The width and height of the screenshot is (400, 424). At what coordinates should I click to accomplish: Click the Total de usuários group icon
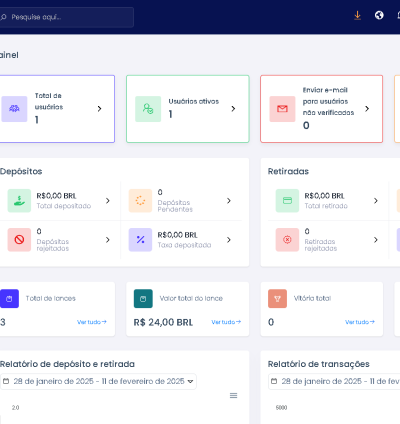(x=14, y=109)
